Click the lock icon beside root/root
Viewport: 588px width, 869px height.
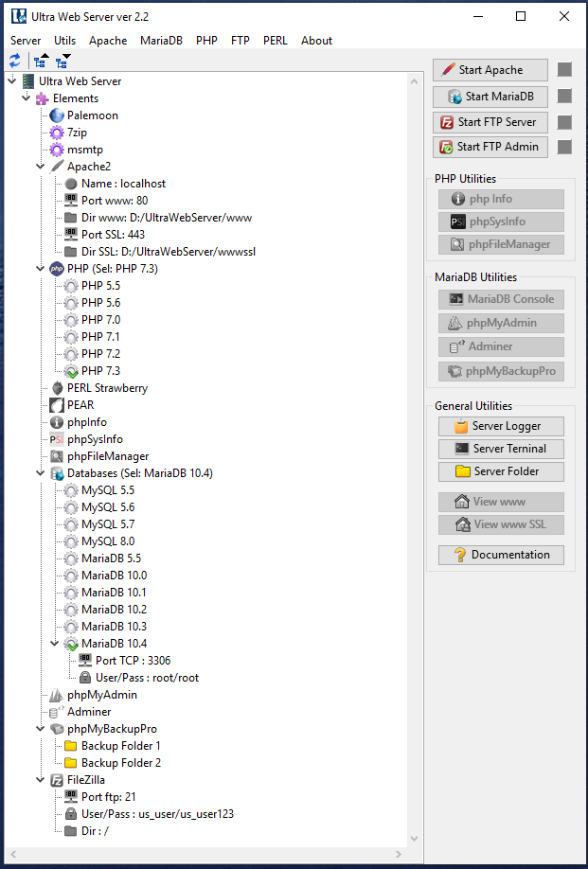click(85, 677)
